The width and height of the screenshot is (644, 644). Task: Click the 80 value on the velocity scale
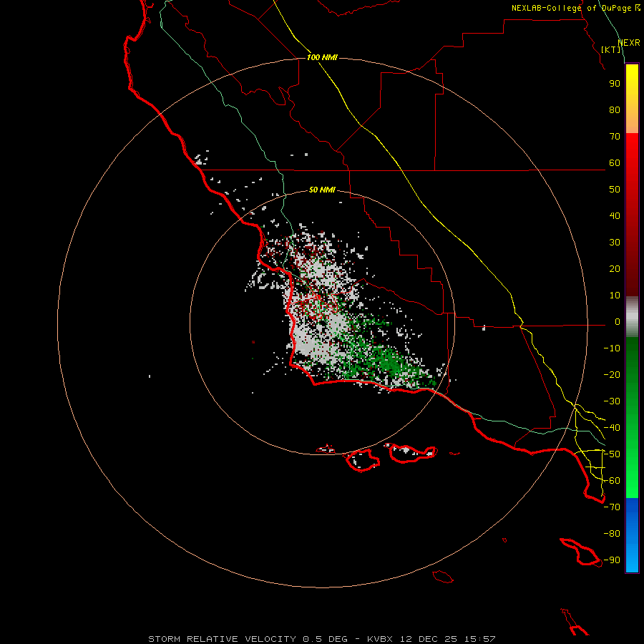click(x=615, y=109)
